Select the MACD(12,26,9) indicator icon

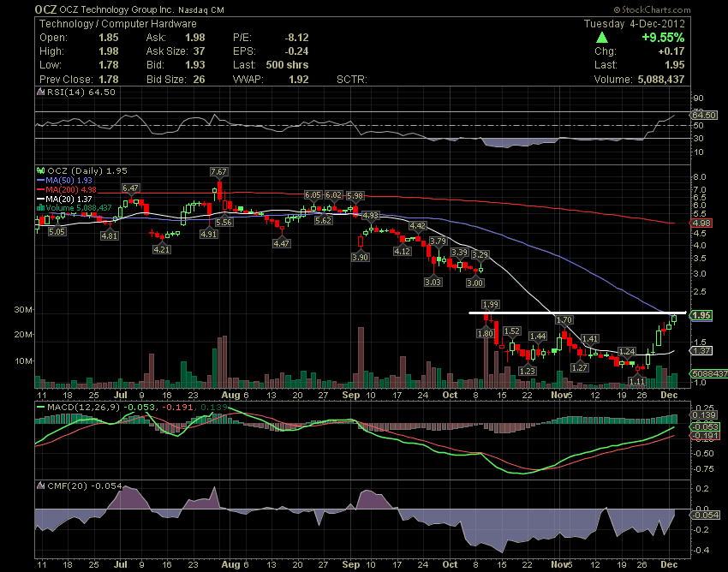(39, 408)
